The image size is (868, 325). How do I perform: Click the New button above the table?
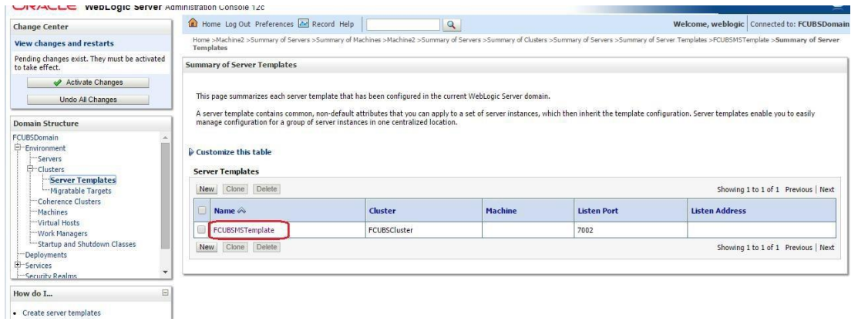[207, 189]
